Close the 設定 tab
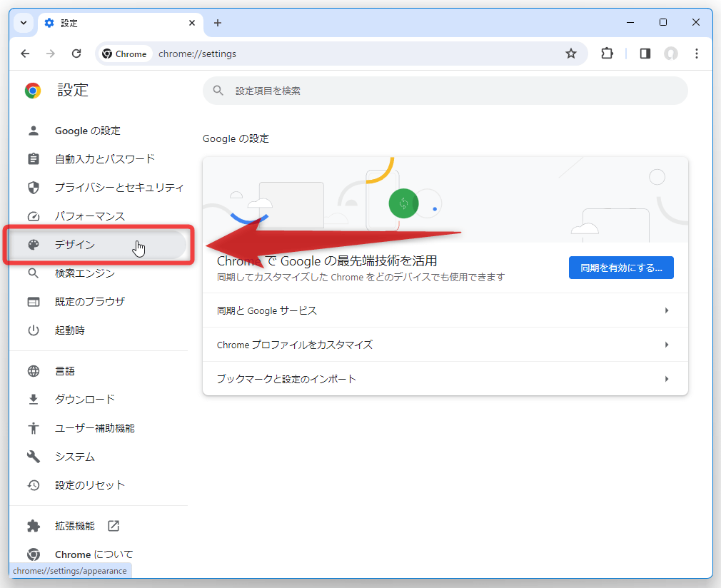Viewport: 721px width, 588px height. [192, 23]
